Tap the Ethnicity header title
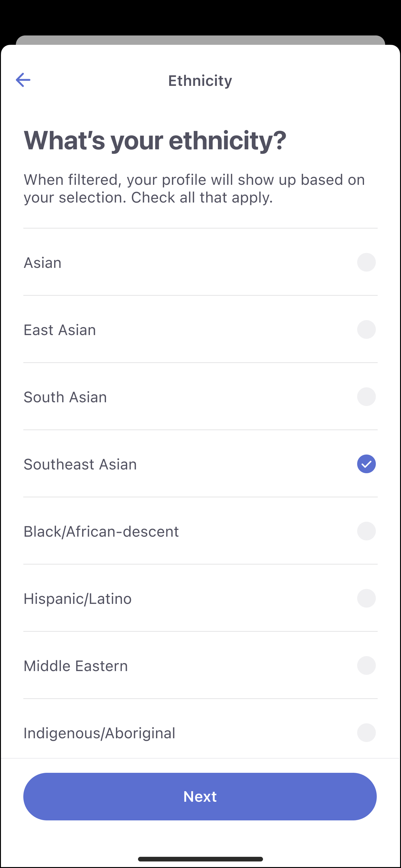401x868 pixels. [x=200, y=81]
